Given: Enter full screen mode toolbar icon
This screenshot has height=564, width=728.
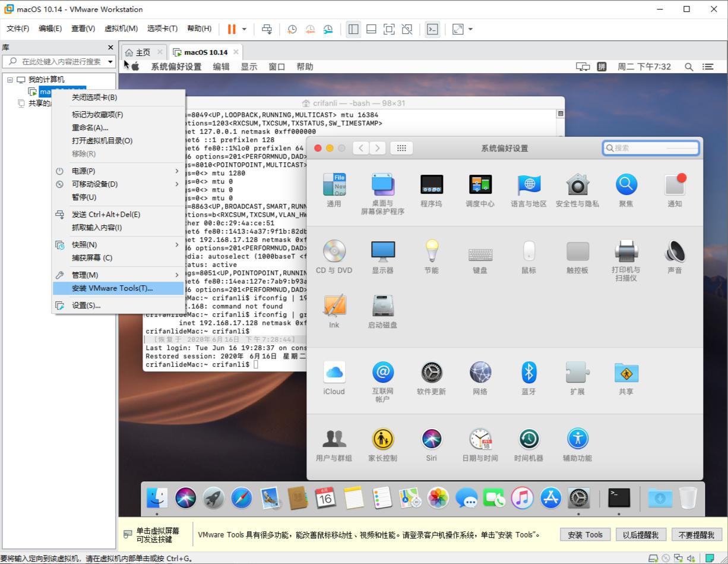Looking at the screenshot, I should click(x=389, y=29).
